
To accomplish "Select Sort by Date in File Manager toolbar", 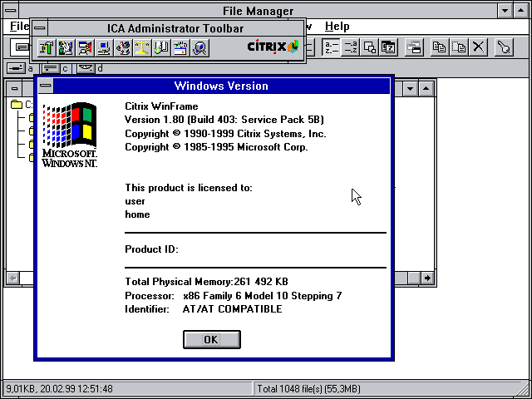I will tap(388, 47).
